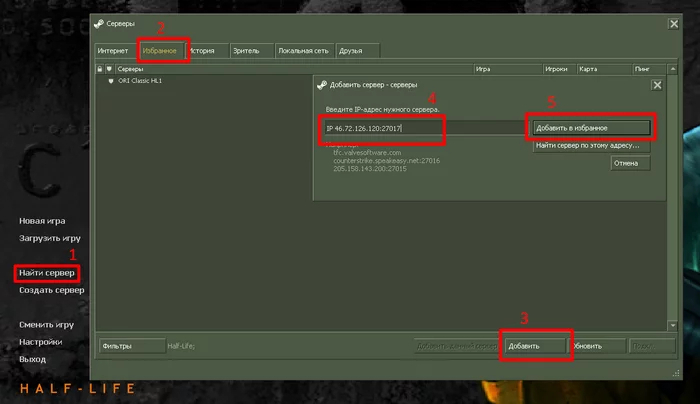The width and height of the screenshot is (700, 404).
Task: Open the Друзья tab
Action: (357, 51)
